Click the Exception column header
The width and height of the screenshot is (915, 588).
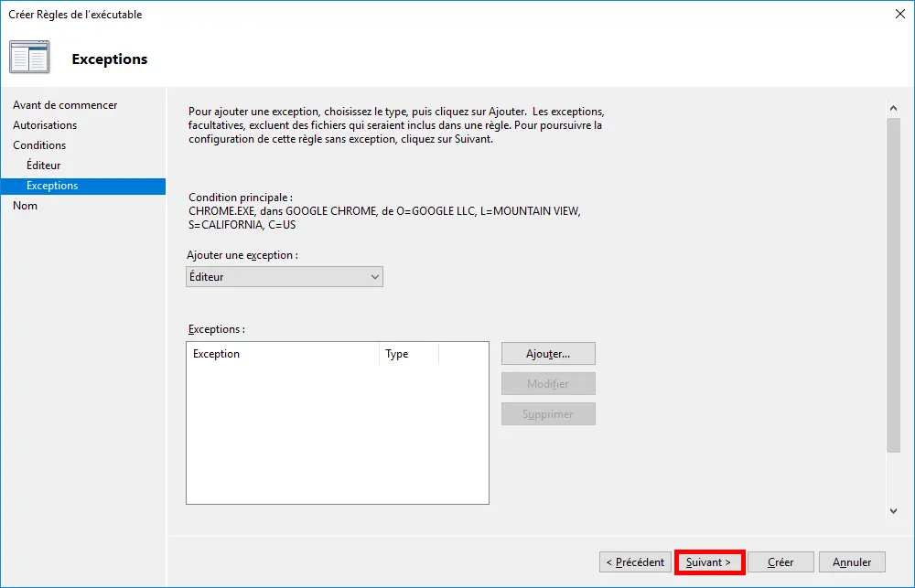point(216,354)
